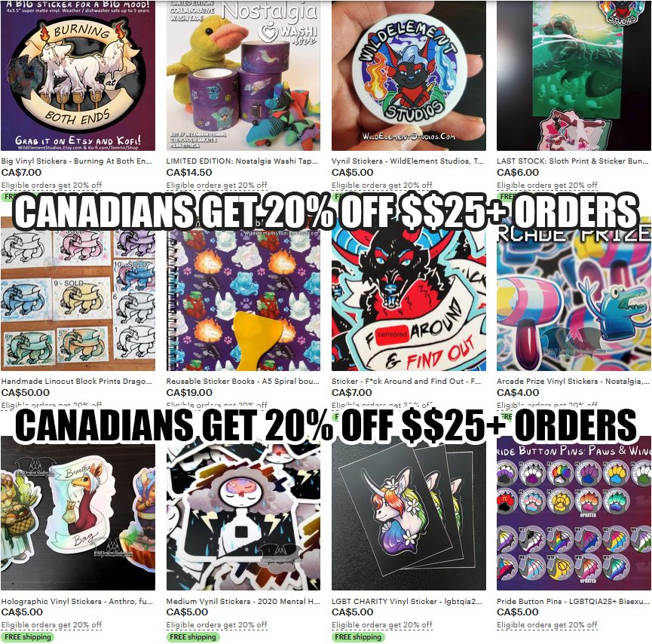View the 2020 Mental Health sticker image
This screenshot has height=644, width=652.
coord(243,516)
